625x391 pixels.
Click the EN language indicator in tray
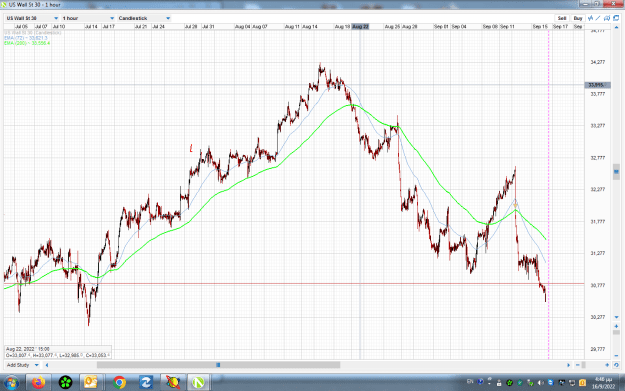point(470,382)
